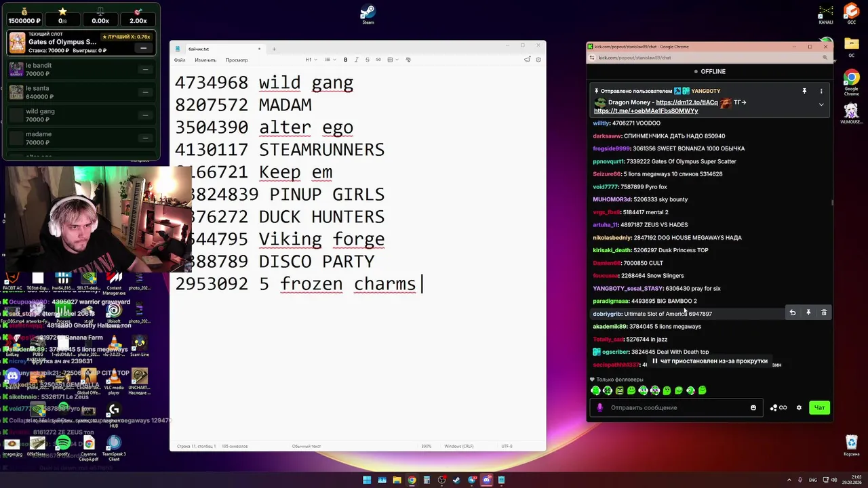Image resolution: width=868 pixels, height=488 pixels.
Task: Click username paradigmaaa in chat
Action: (x=610, y=301)
